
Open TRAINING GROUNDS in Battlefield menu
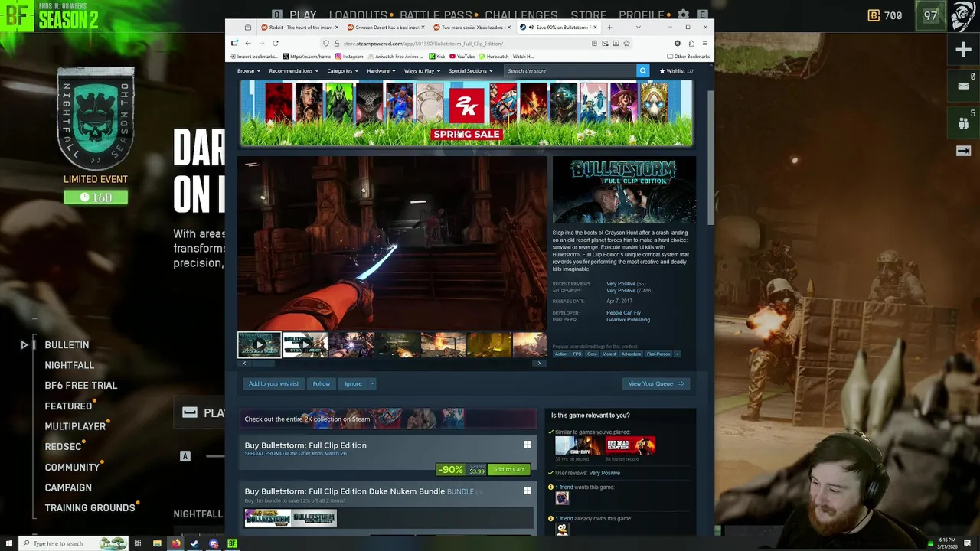pyautogui.click(x=90, y=508)
